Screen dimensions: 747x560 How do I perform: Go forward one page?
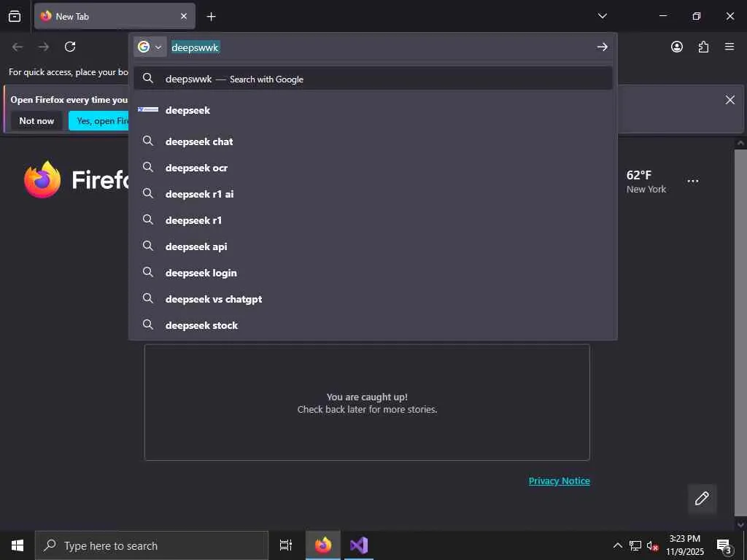pyautogui.click(x=44, y=47)
